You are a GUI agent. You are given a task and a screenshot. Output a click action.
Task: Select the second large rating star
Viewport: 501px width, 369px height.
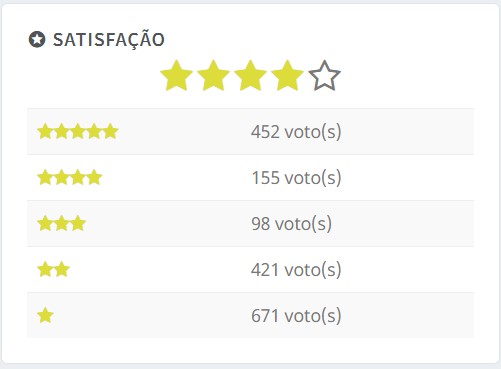[213, 76]
